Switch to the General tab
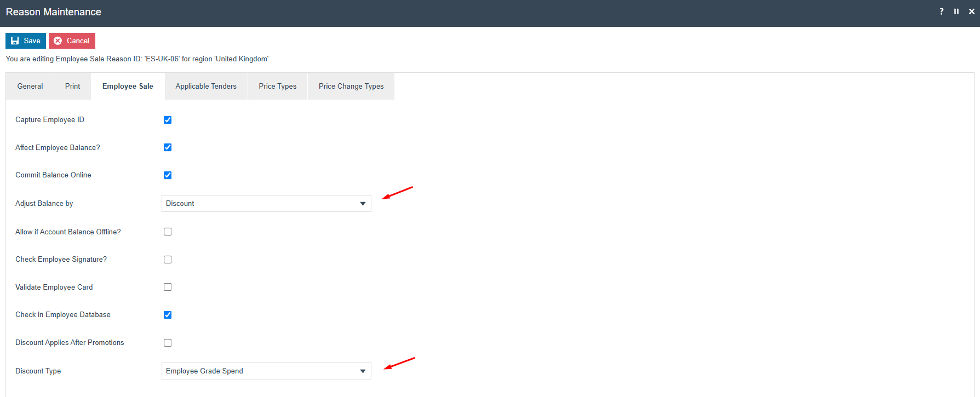 (30, 86)
